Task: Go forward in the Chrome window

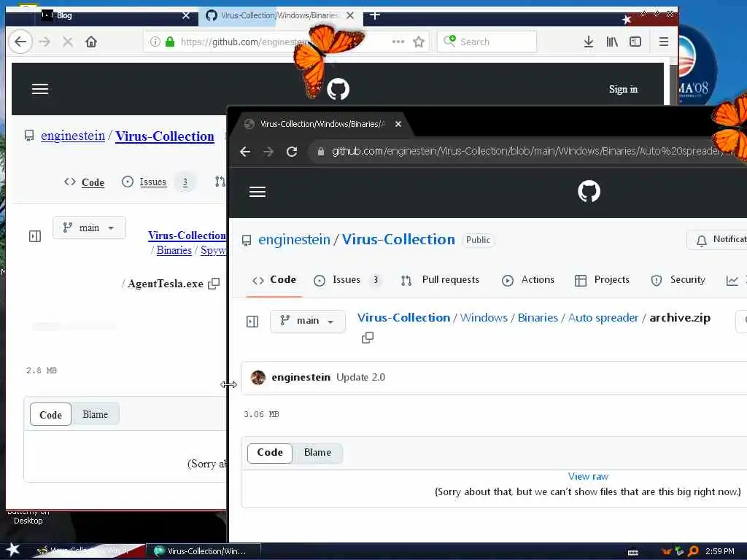Action: [x=268, y=152]
